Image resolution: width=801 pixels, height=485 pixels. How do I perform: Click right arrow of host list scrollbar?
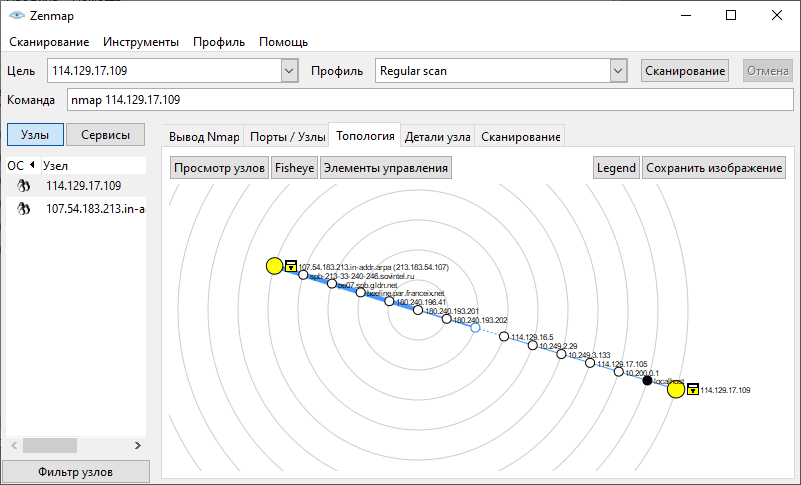(x=138, y=446)
